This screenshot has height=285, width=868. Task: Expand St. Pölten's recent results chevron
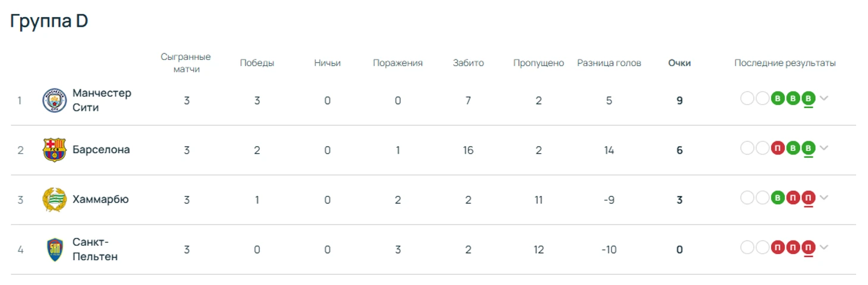[x=823, y=247]
